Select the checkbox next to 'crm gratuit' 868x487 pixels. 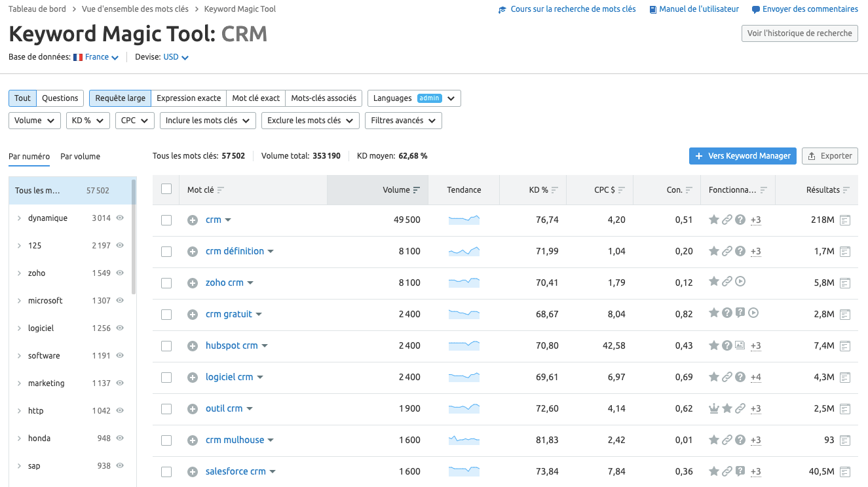pyautogui.click(x=166, y=315)
